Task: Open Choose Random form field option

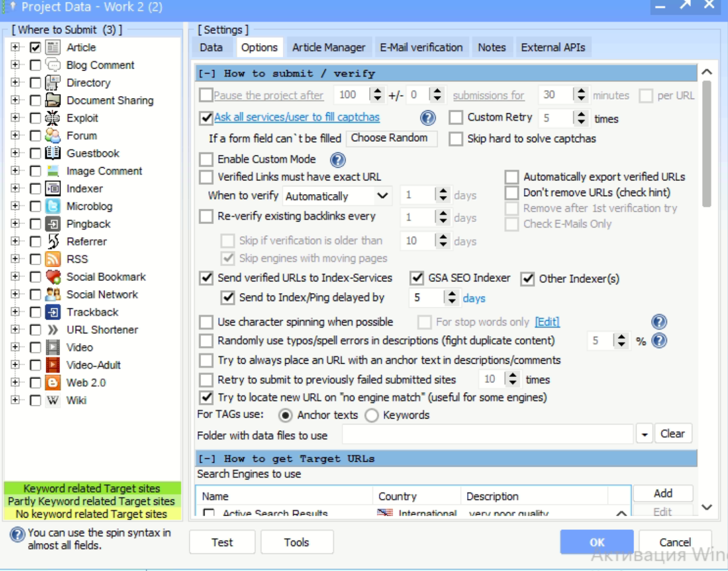Action: pyautogui.click(x=391, y=138)
